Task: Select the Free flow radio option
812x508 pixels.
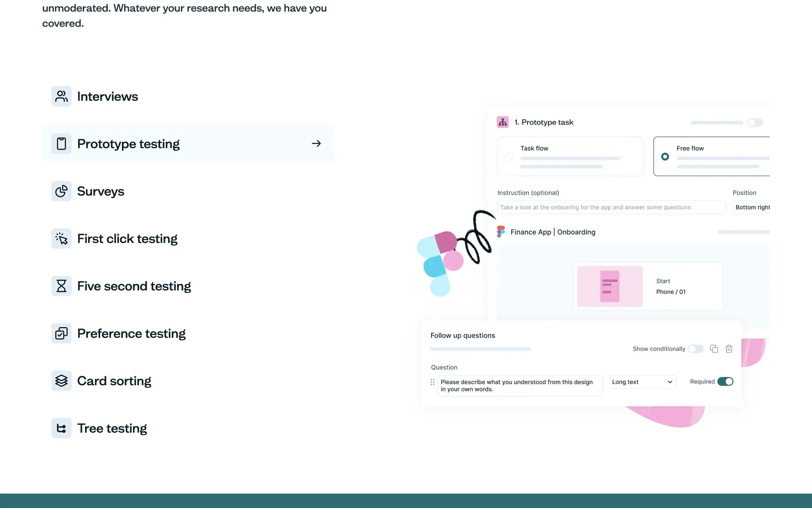Action: tap(665, 157)
